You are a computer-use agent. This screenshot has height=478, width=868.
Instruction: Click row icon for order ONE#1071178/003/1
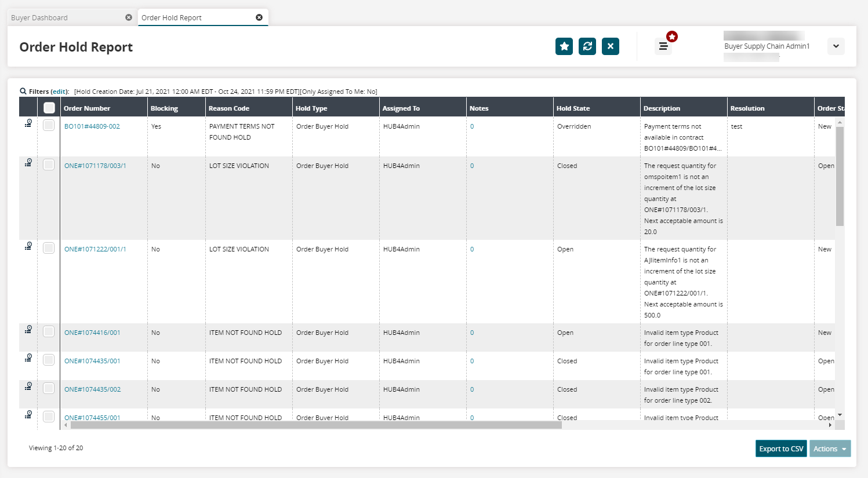click(x=28, y=163)
